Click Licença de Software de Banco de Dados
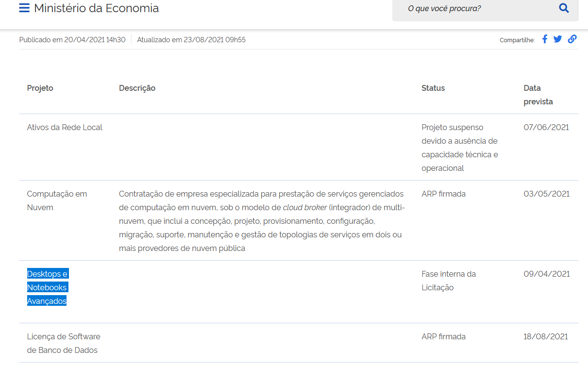The height and width of the screenshot is (366, 588). click(x=64, y=343)
